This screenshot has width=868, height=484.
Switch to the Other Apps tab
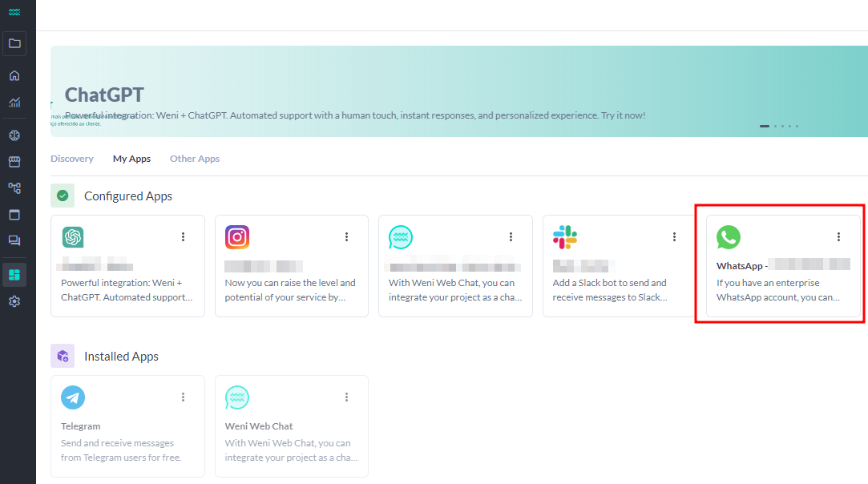tap(194, 158)
